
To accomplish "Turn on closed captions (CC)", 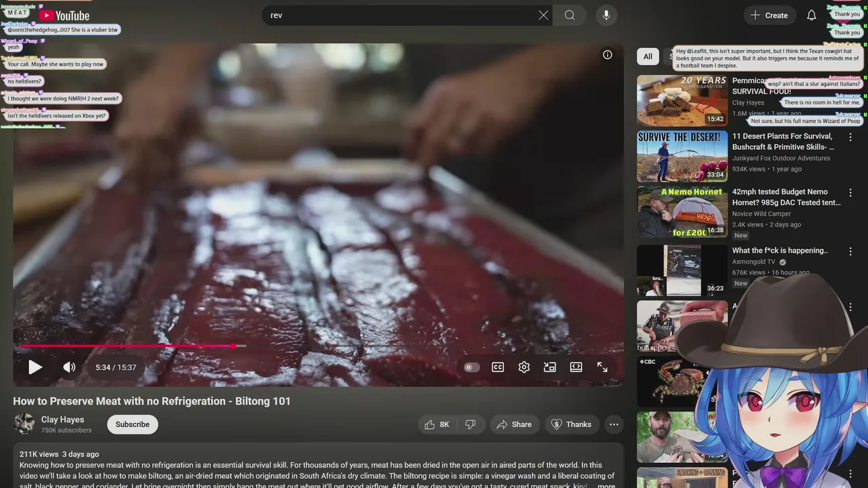I will point(498,367).
